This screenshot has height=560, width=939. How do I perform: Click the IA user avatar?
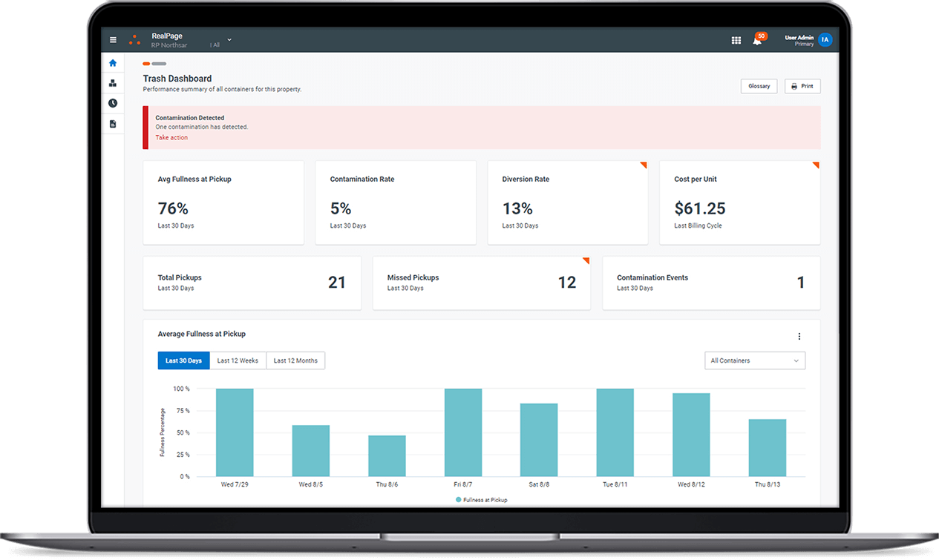825,40
